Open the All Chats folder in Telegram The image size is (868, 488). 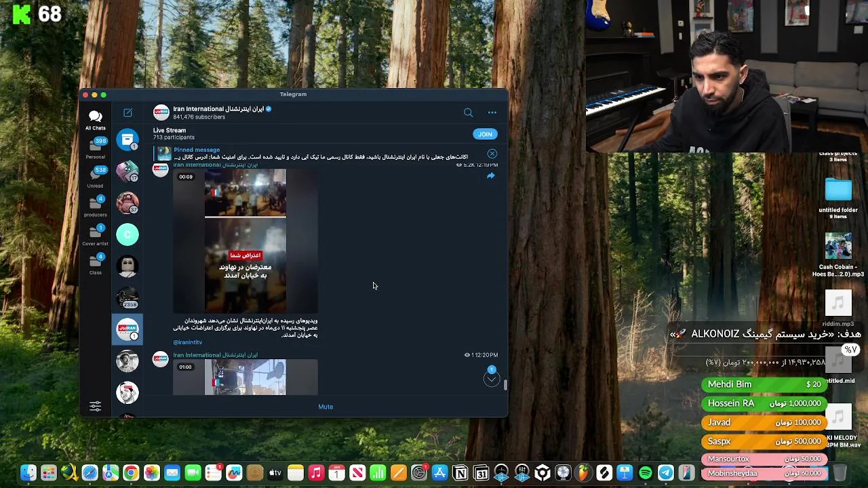pyautogui.click(x=95, y=120)
